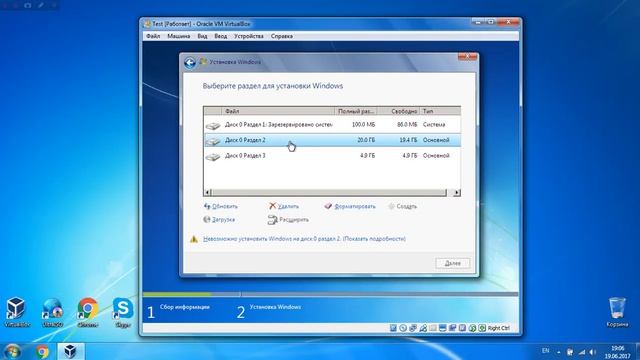The height and width of the screenshot is (360, 640).
Task: Click the 19.4 ГБ free space cell
Action: coord(408,140)
